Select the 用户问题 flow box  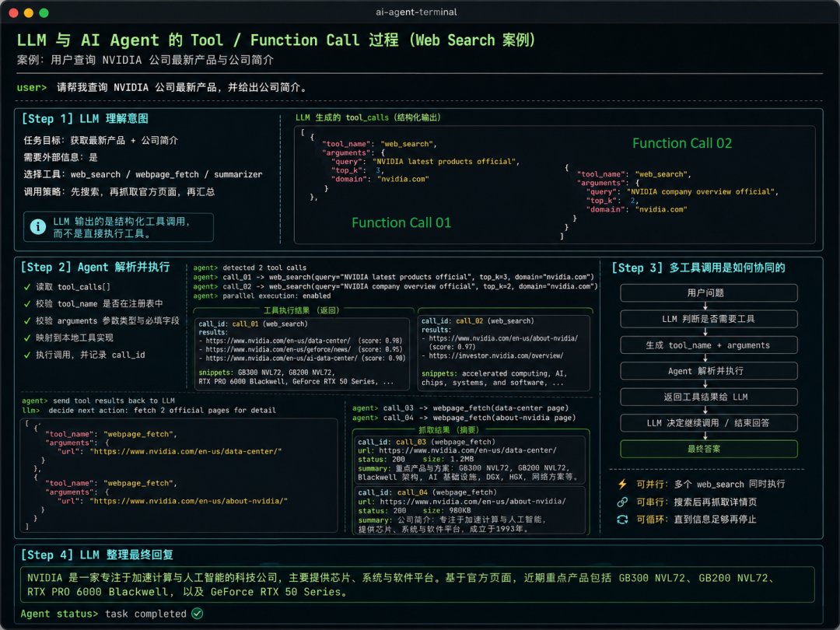(x=709, y=293)
